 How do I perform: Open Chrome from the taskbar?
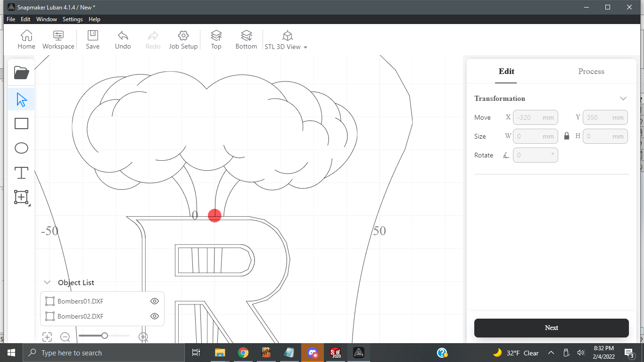click(243, 353)
